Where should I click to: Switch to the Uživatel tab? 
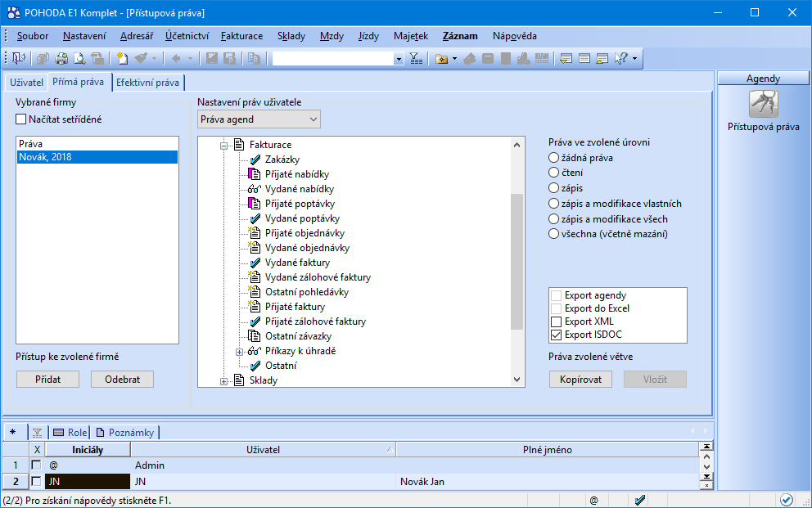26,83
